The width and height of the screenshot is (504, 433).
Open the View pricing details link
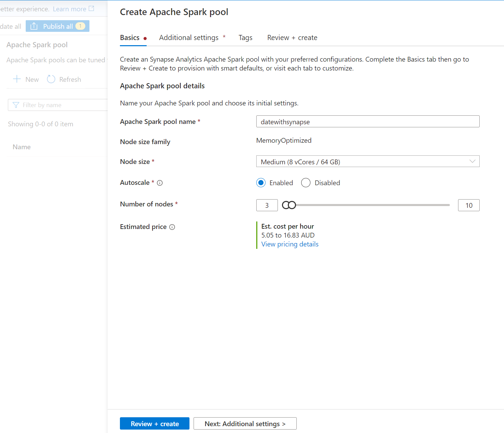290,244
